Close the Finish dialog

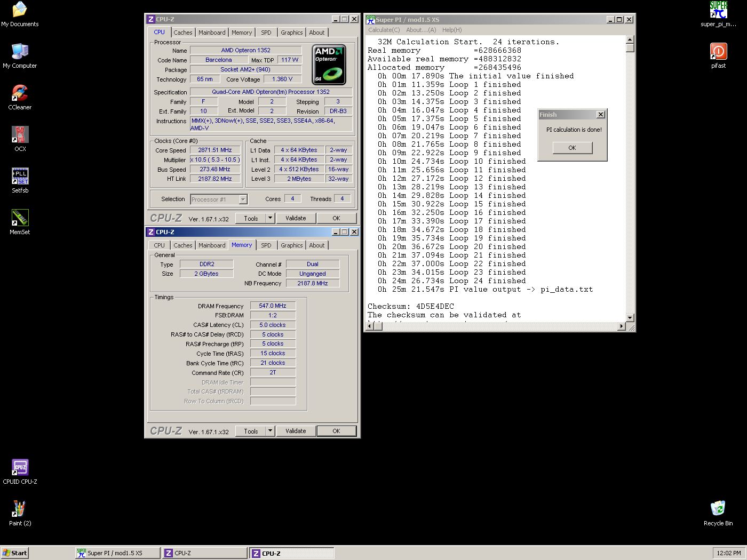[600, 115]
